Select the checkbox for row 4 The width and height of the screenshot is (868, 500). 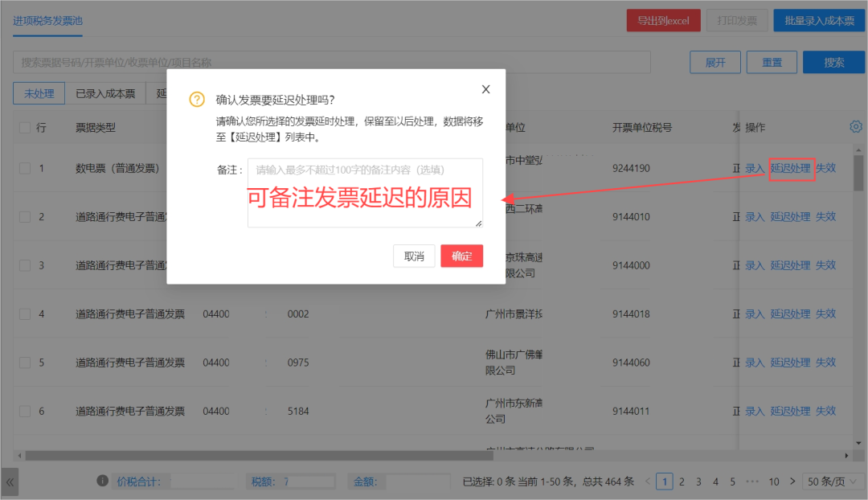[x=24, y=314]
